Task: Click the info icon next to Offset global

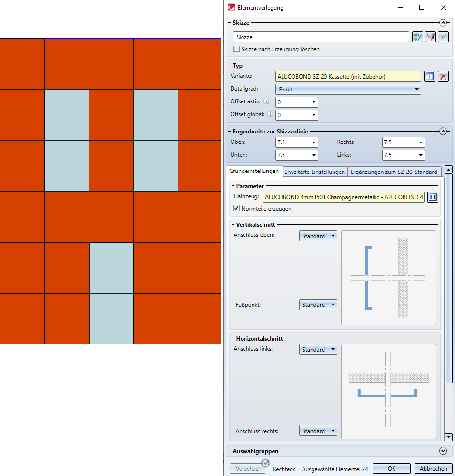Action: coord(271,115)
